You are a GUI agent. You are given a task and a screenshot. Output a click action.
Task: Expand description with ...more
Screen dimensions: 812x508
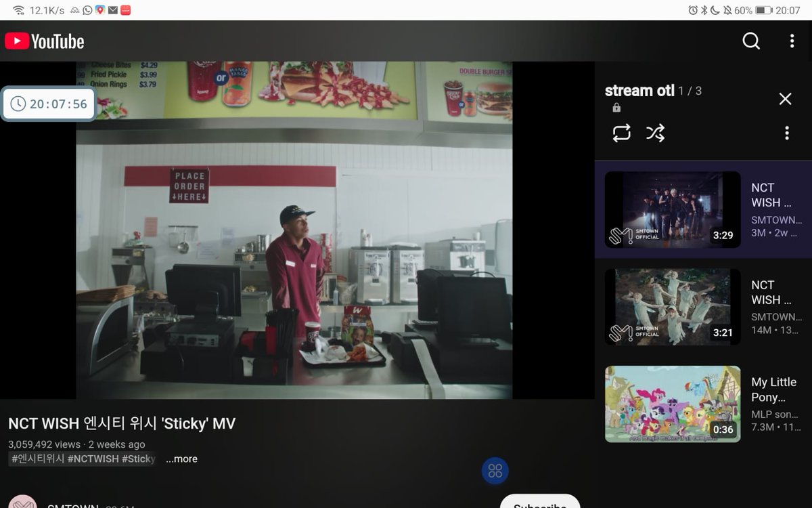click(x=181, y=459)
